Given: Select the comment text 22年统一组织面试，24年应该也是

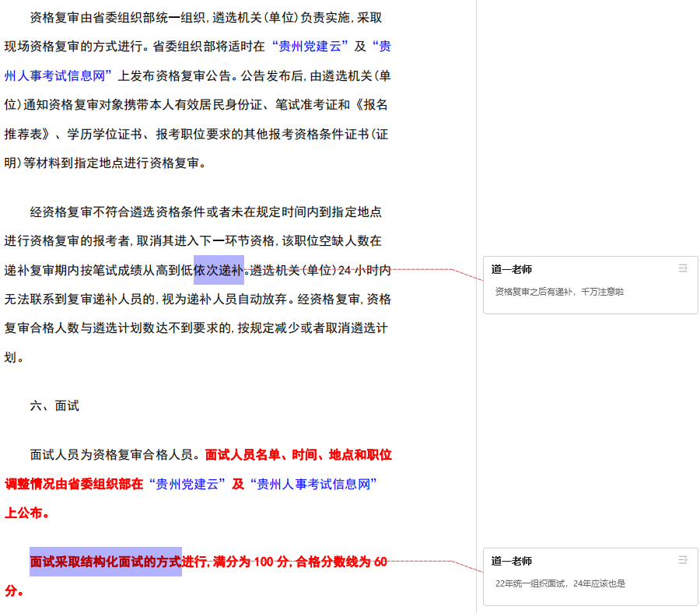Looking at the screenshot, I should [x=560, y=583].
